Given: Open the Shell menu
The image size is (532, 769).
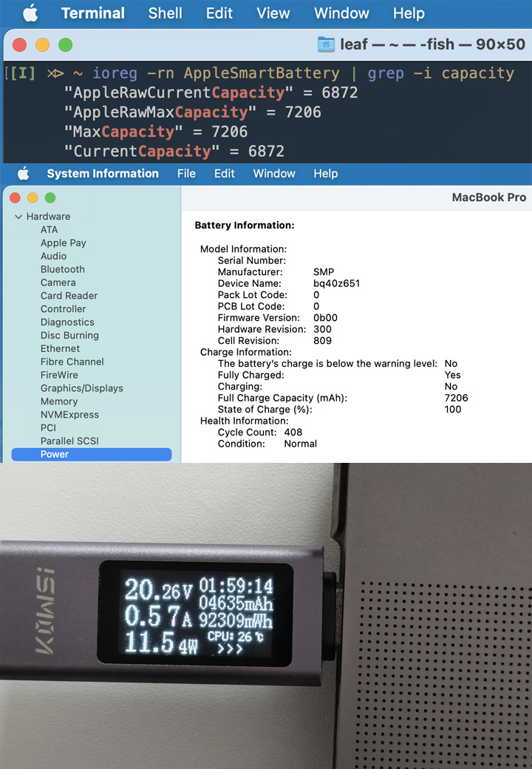Looking at the screenshot, I should 166,13.
